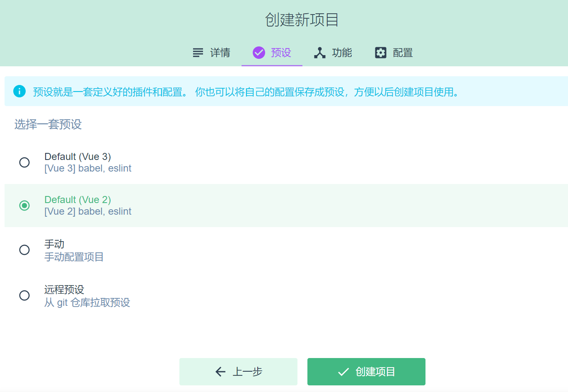Screen dimensions: 568x392
Task: Click the back arrow icon in 上一步
Action: [x=220, y=372]
